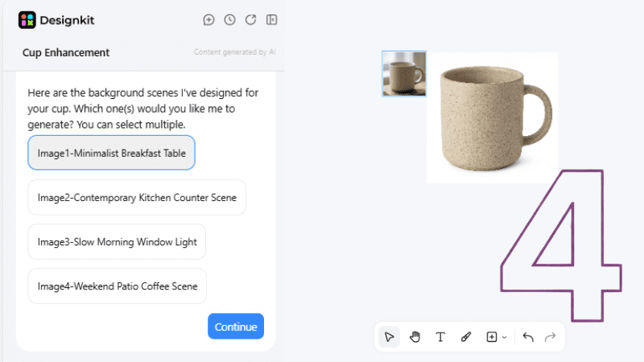The image size is (644, 362).
Task: Pick the brush drawing tool
Action: (465, 337)
